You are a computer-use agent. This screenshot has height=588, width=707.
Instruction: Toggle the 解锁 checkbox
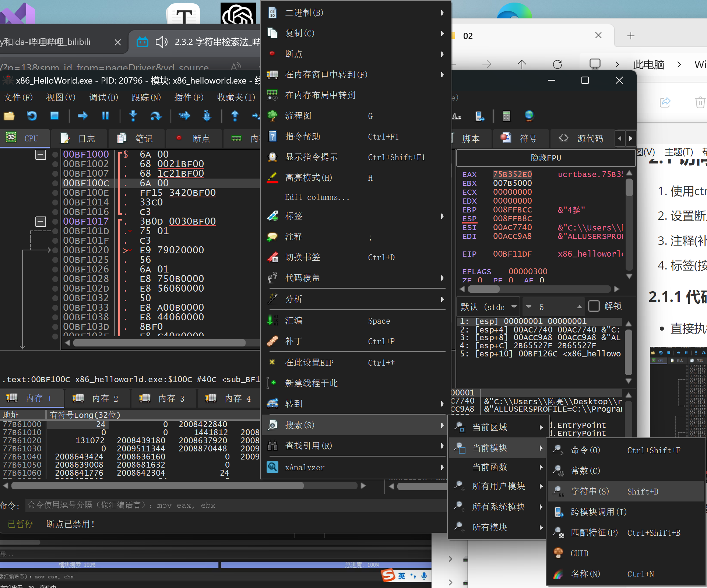594,306
